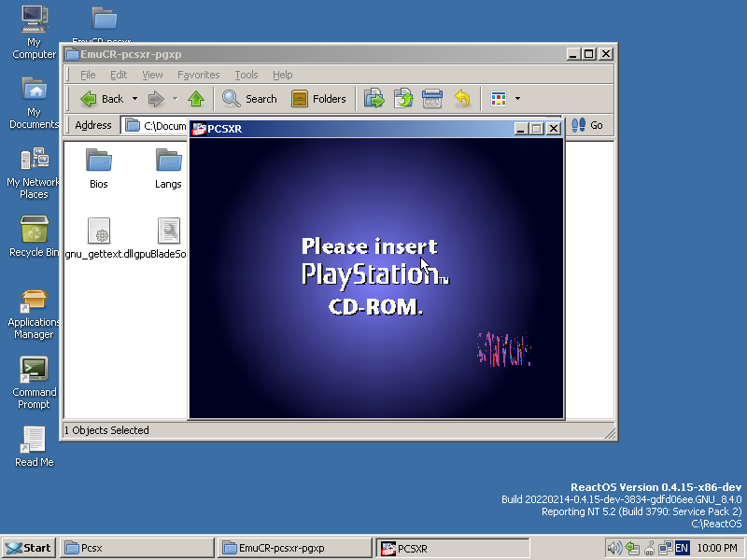Open My Computer desktop icon
Viewport: 747px width, 560px height.
tap(34, 33)
